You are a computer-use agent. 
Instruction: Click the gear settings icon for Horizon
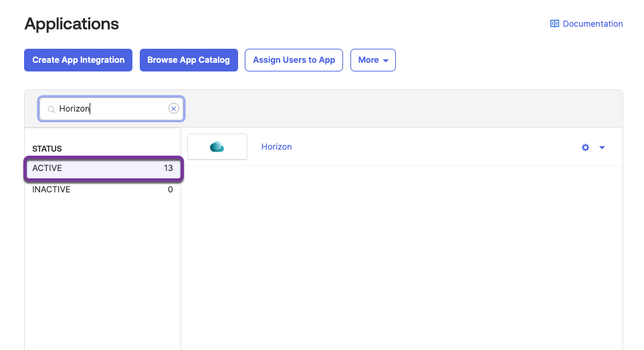585,148
